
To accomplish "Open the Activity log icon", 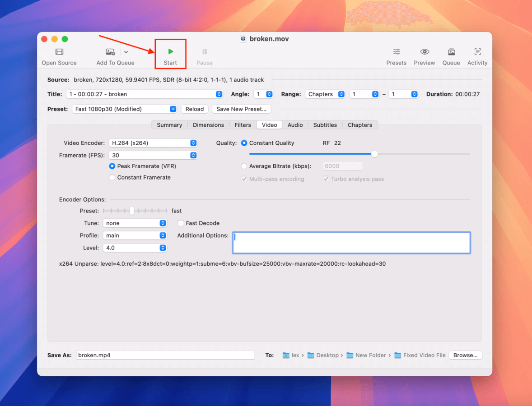I will click(477, 52).
